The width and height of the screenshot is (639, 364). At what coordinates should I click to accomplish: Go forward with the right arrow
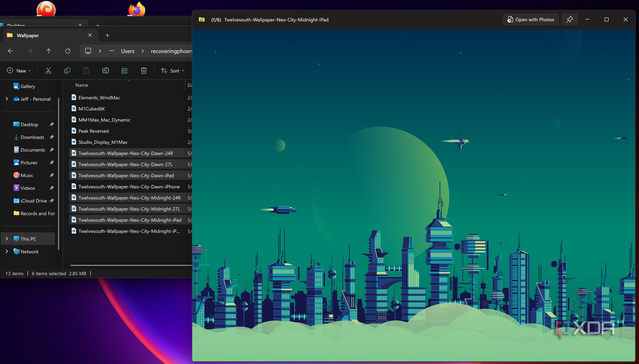pyautogui.click(x=29, y=51)
